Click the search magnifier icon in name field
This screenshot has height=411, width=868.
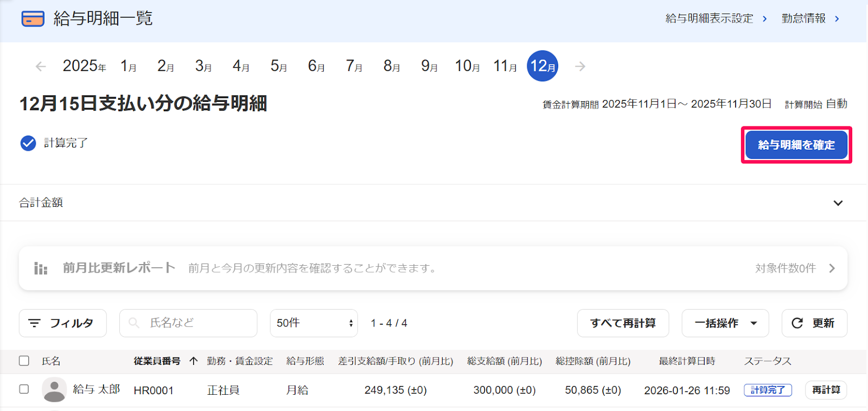coord(133,323)
